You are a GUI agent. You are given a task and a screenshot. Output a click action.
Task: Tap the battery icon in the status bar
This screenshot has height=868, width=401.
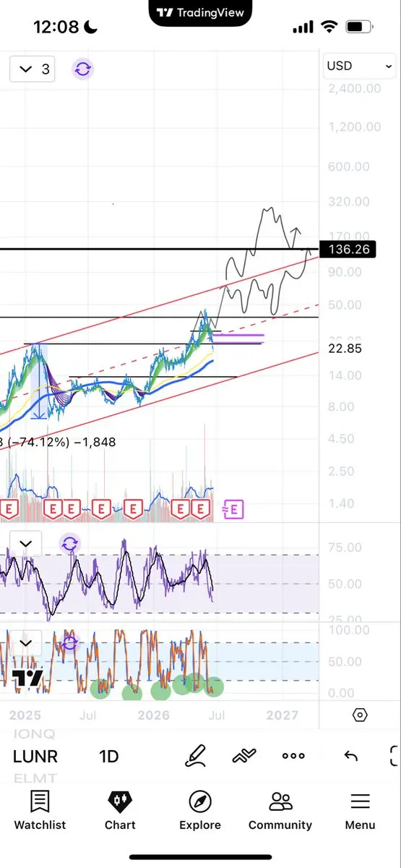point(358,27)
